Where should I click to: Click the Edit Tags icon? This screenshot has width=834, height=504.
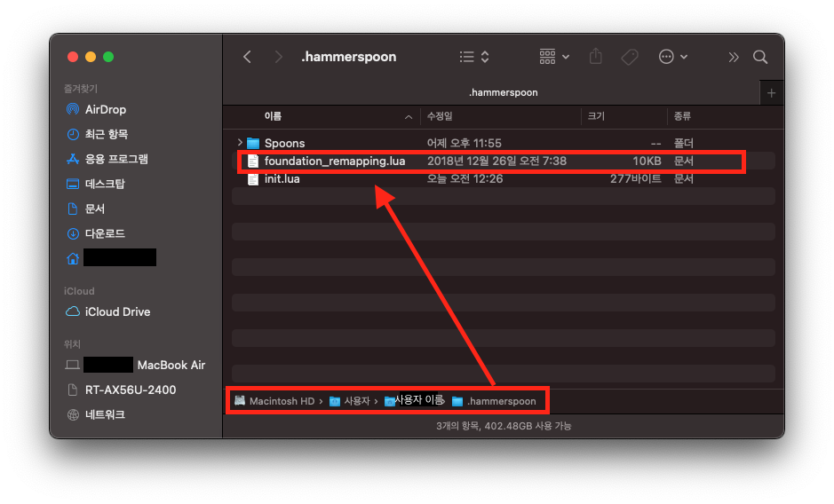pos(630,57)
